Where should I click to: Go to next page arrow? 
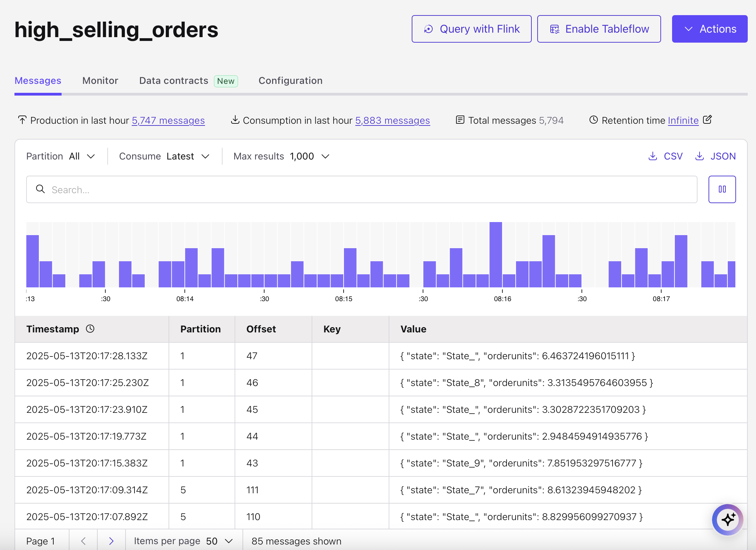111,541
